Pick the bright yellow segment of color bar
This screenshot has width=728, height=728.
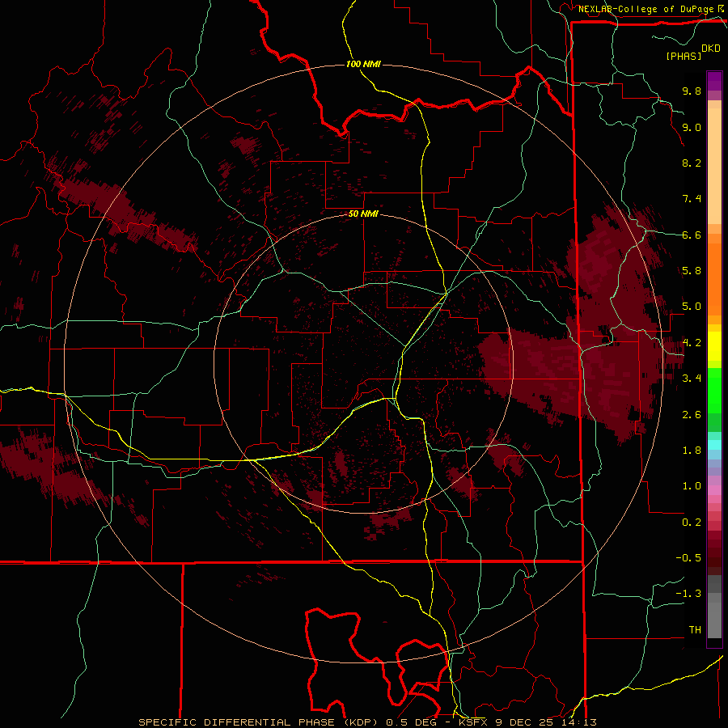714,346
